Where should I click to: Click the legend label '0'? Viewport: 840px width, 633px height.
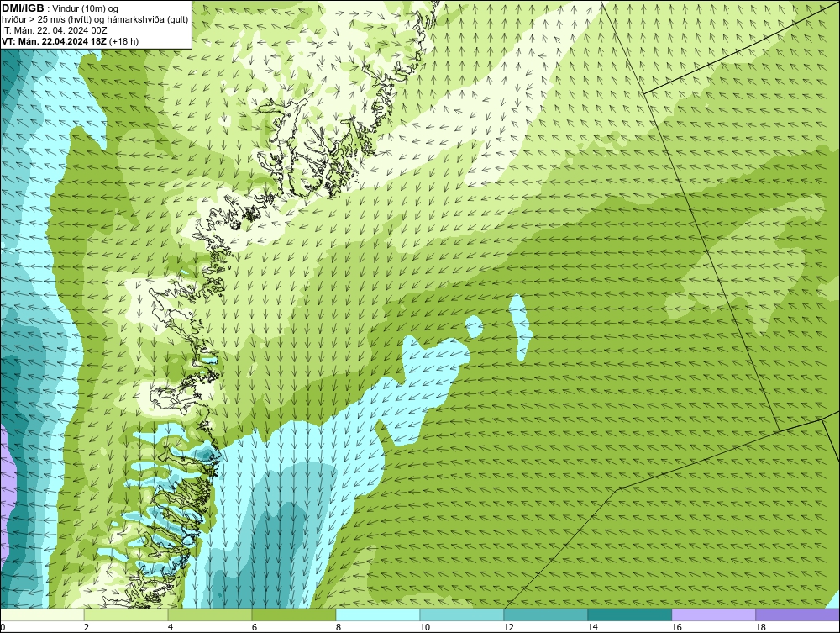3,627
